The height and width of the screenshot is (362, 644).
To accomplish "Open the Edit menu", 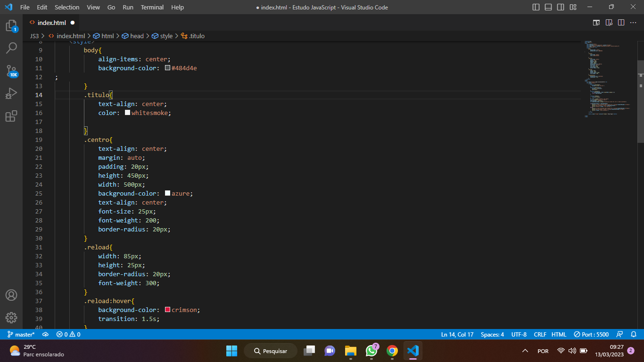I will pyautogui.click(x=42, y=7).
